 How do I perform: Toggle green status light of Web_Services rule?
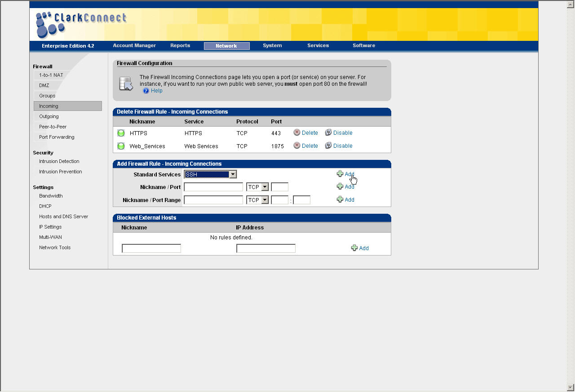click(x=121, y=146)
